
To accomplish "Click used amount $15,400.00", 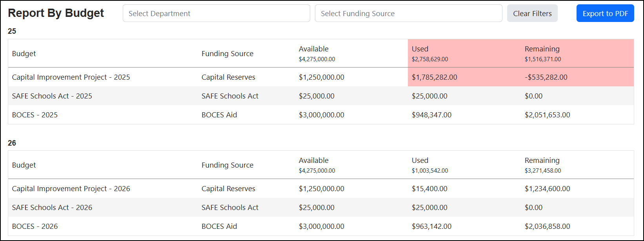I will point(429,189).
